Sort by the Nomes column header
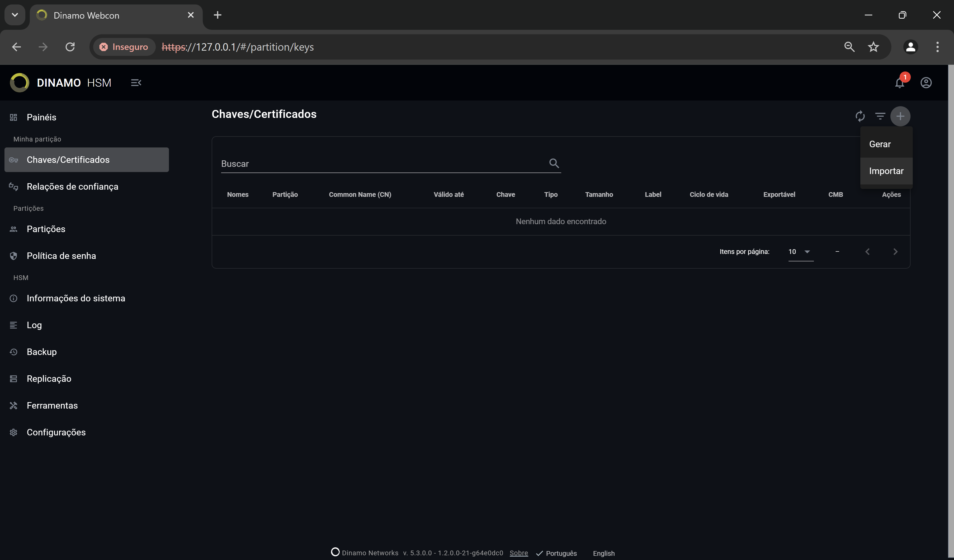Viewport: 954px width, 560px height. [x=238, y=195]
